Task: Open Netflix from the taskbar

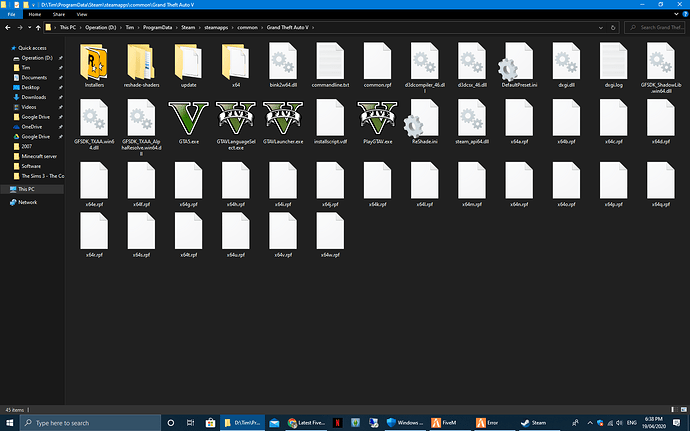Action: point(338,423)
